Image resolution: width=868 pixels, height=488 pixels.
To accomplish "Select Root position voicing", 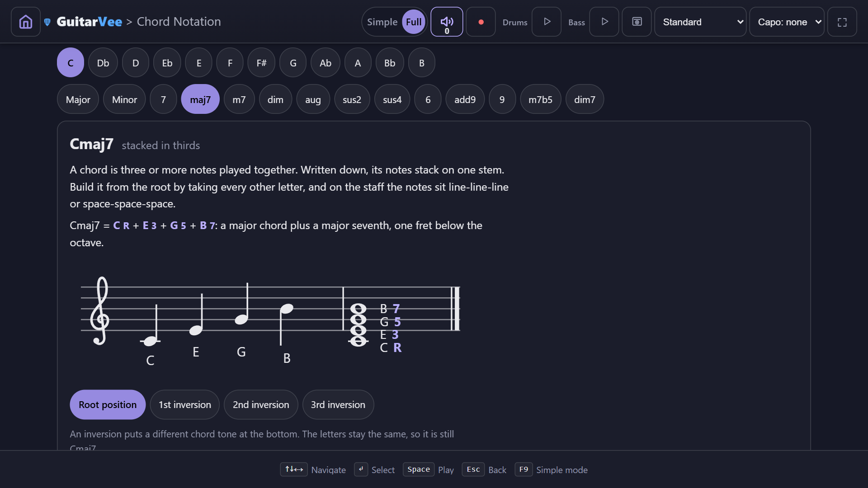I will click(108, 404).
